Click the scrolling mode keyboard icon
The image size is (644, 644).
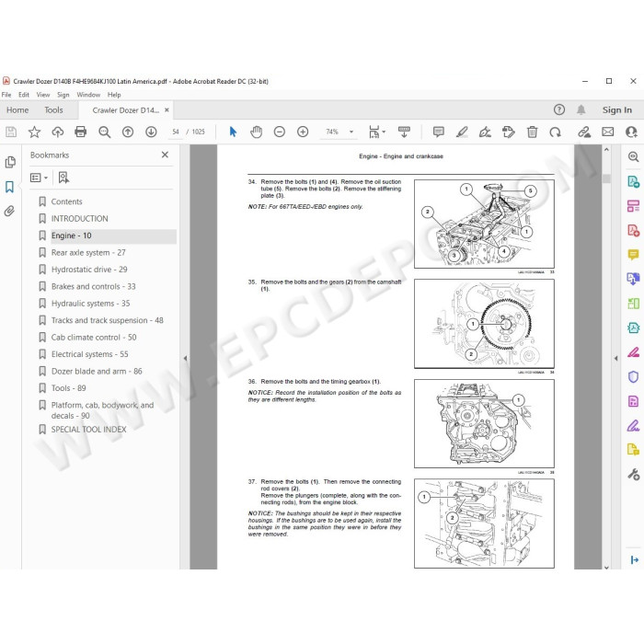tap(404, 132)
